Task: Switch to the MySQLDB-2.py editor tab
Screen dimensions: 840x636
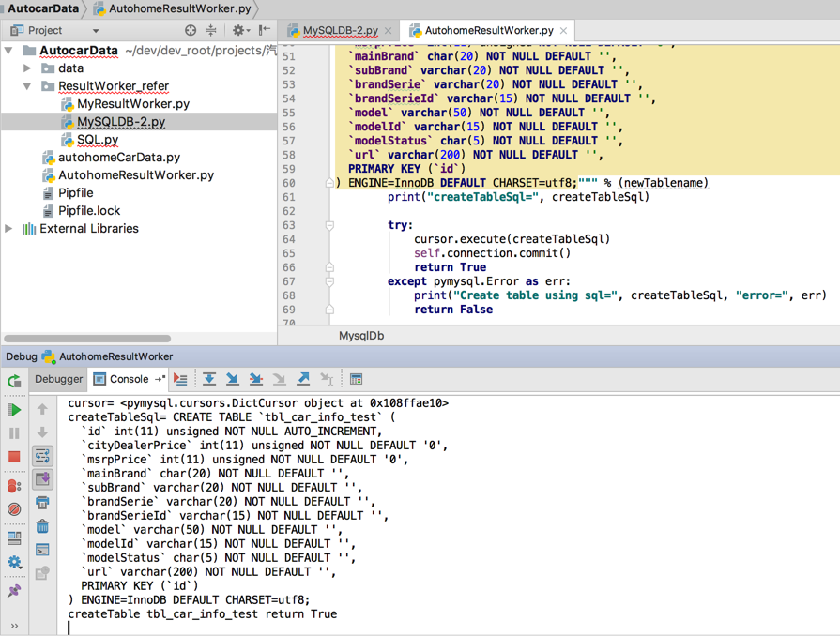Action: pyautogui.click(x=340, y=31)
